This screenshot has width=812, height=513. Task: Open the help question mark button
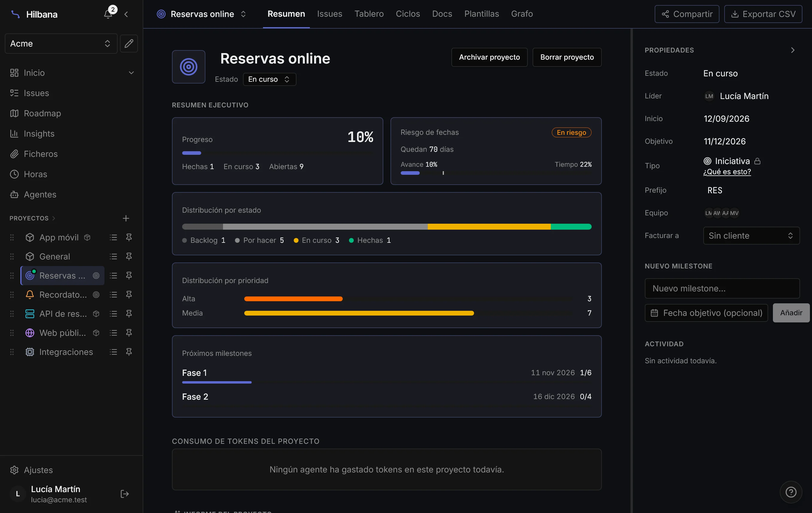(791, 492)
